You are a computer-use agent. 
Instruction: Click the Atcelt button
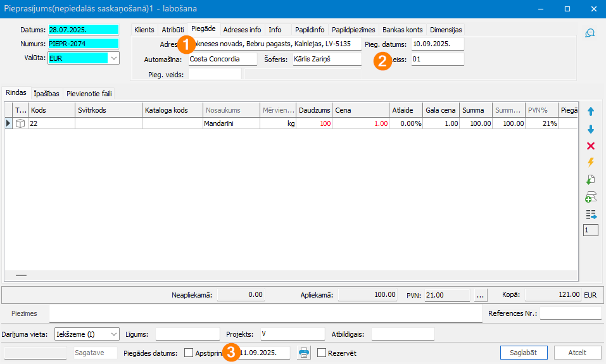click(x=578, y=353)
